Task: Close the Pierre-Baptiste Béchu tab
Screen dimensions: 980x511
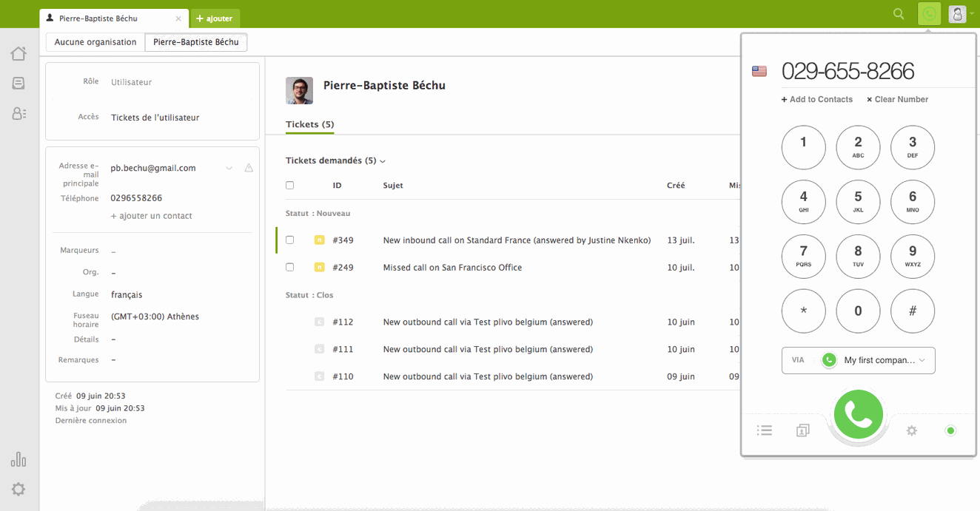Action: pos(178,18)
